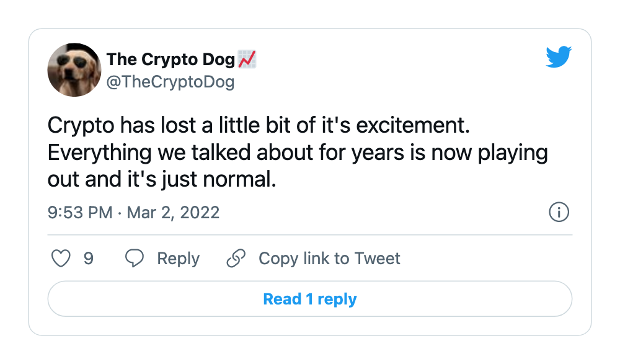This screenshot has height=364, width=620.
Task: Click the Reply label
Action: point(179,258)
